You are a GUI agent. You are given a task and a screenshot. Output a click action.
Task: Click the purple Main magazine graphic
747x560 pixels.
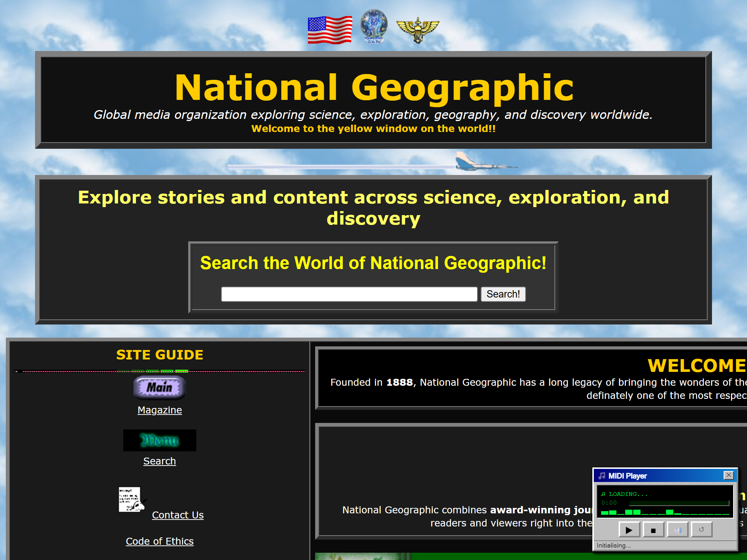[x=159, y=388]
